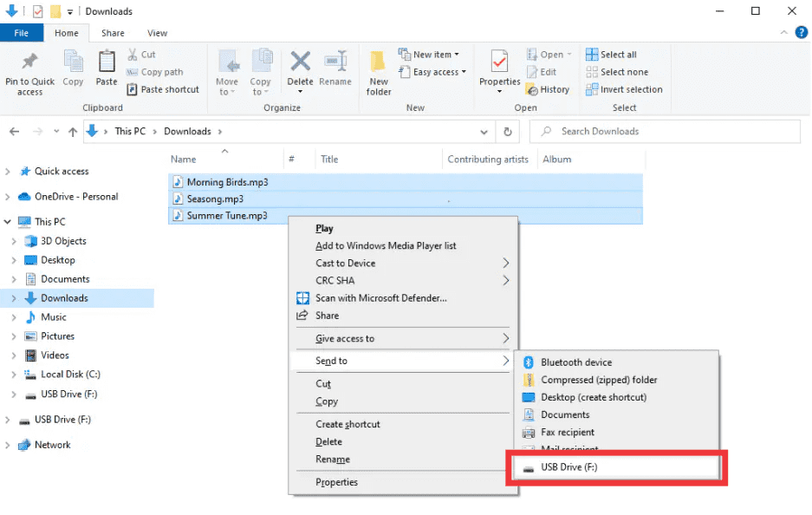Click Create shortcut in context menu
Viewport: 812px width, 515px height.
point(348,424)
